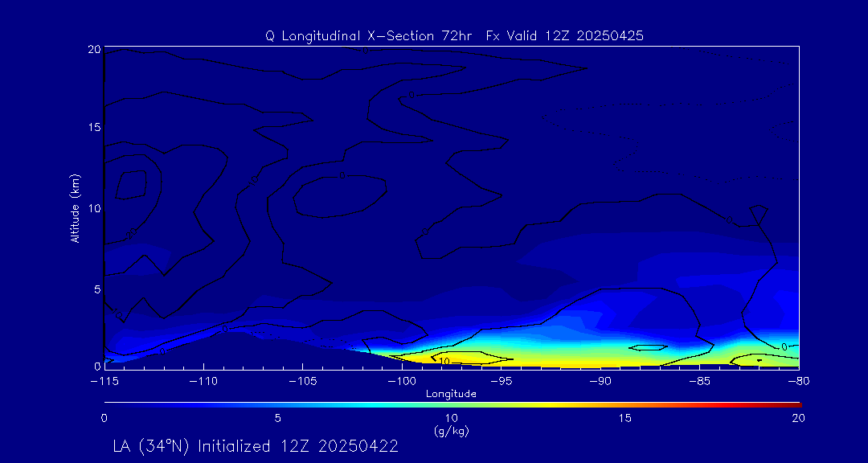Image resolution: width=868 pixels, height=463 pixels.
Task: Select the -105 longitude tick label
Action: point(303,382)
